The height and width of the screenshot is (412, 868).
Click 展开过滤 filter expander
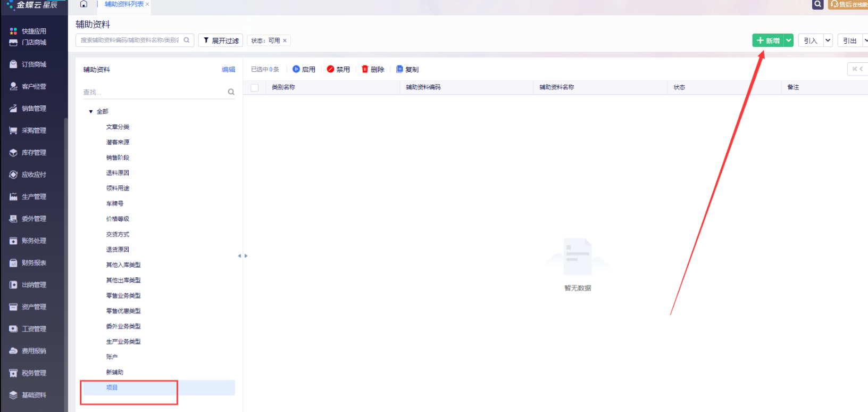point(221,40)
